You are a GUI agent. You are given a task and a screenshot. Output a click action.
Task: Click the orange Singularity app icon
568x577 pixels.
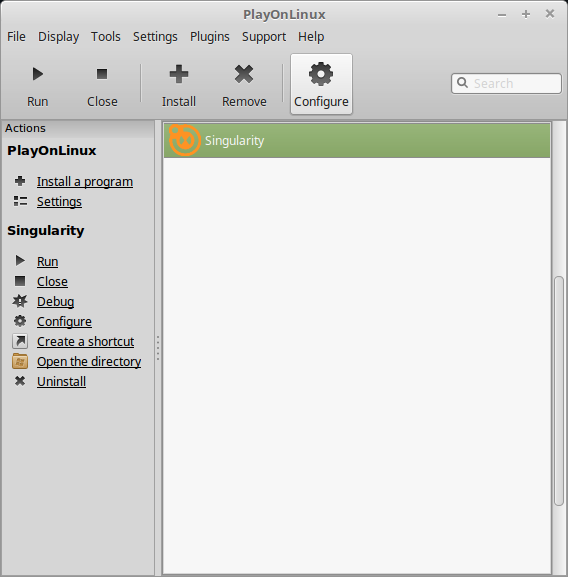point(185,140)
